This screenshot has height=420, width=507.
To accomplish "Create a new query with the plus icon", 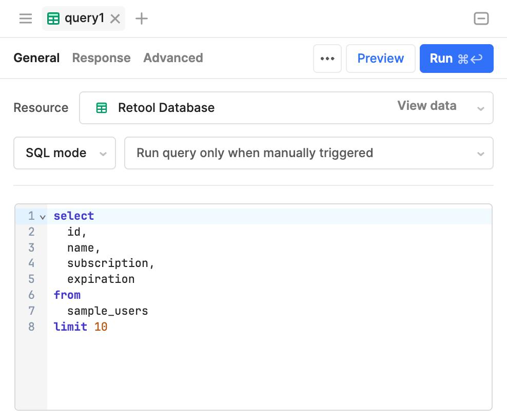I will coord(140,18).
